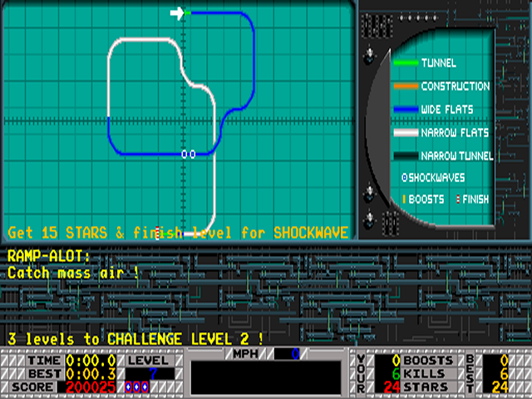Click the red SCORE value 200025
This screenshot has width=532, height=399.
91,387
